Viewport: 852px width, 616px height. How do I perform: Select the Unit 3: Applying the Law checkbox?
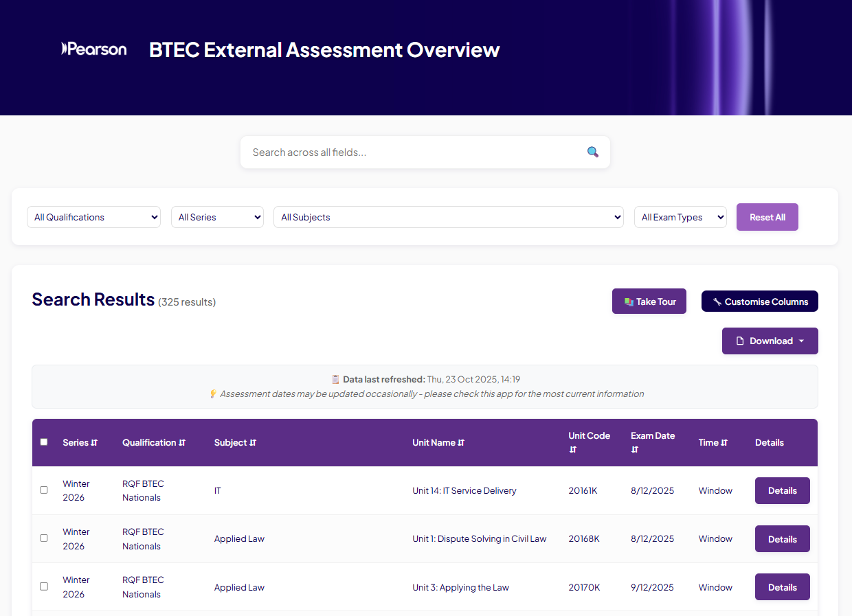coord(44,586)
